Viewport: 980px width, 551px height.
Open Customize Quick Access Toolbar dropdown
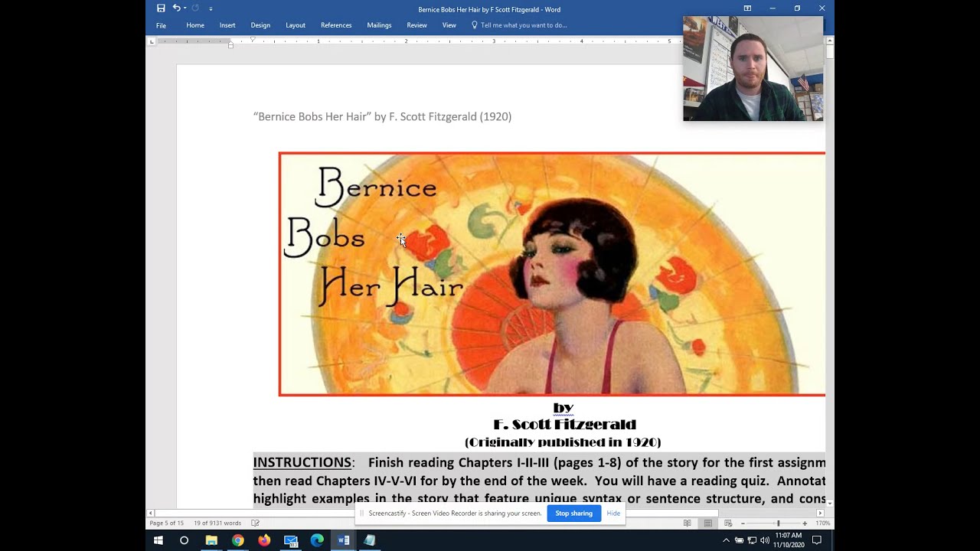click(x=211, y=8)
